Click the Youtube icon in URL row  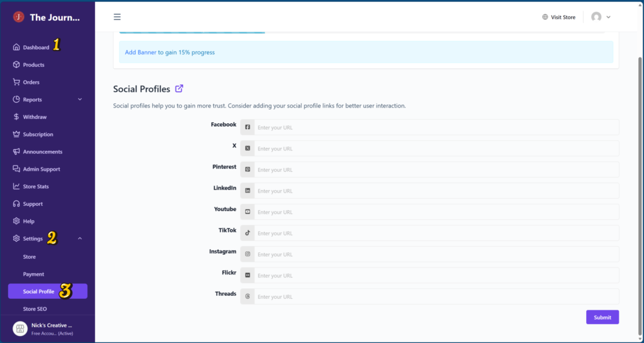[x=248, y=212]
